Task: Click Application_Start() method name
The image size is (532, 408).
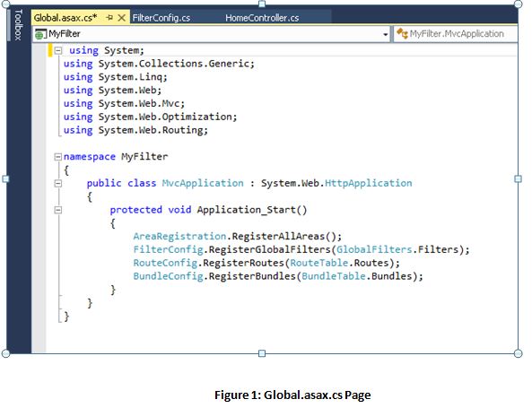Action: 252,210
